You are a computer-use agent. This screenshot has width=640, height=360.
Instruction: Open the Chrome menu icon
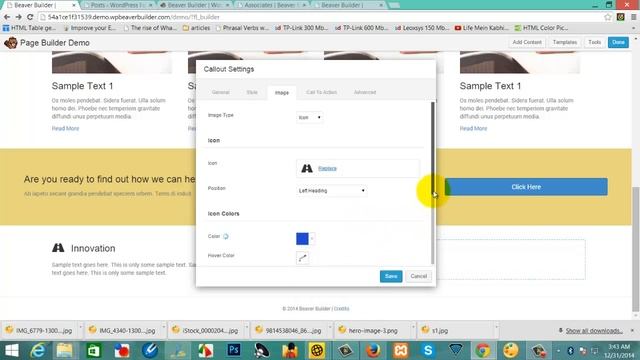[633, 17]
